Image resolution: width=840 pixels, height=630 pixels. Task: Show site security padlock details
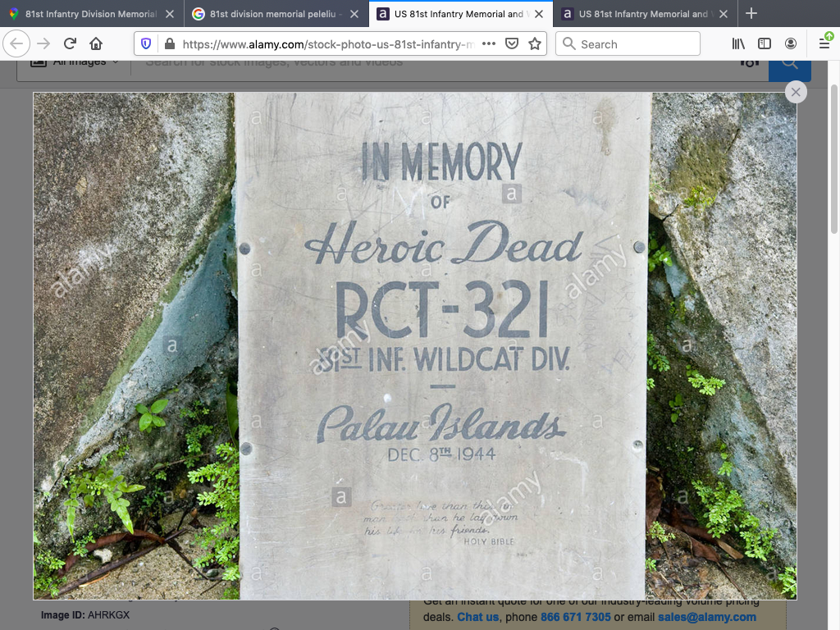click(x=169, y=44)
